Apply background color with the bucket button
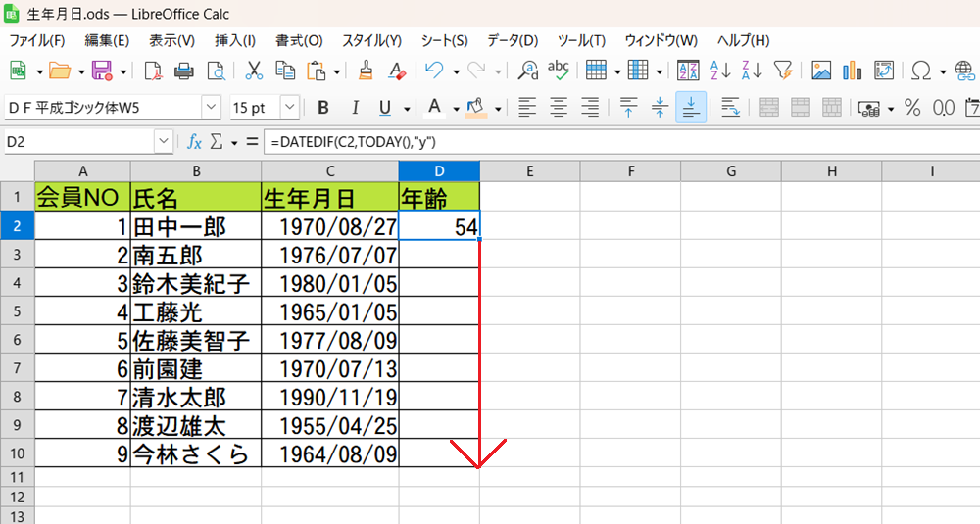This screenshot has width=980, height=524. coord(476,108)
